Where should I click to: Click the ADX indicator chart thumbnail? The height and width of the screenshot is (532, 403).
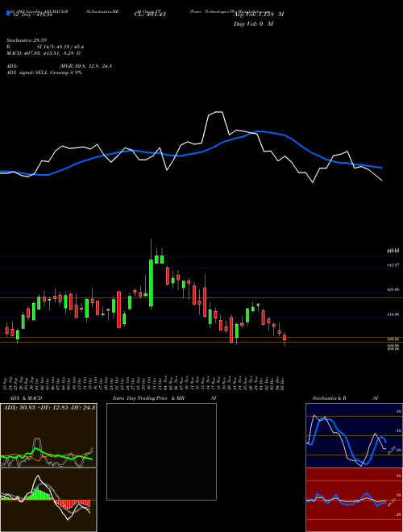pos(48,435)
